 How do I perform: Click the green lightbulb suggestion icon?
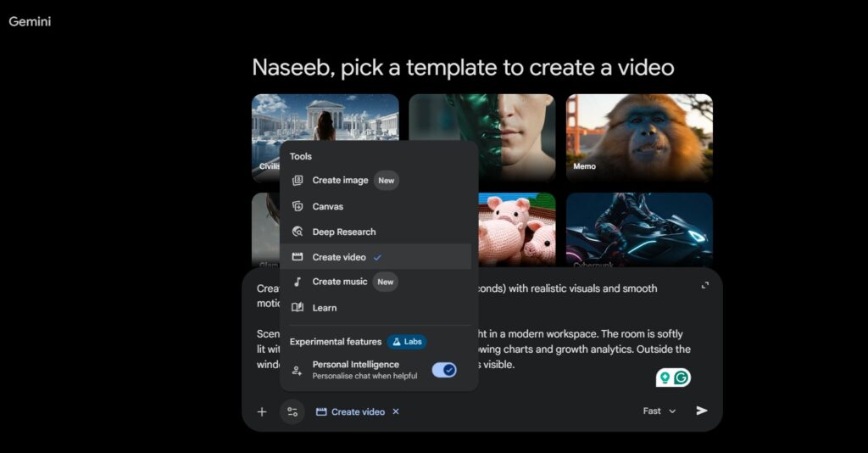[x=665, y=377]
